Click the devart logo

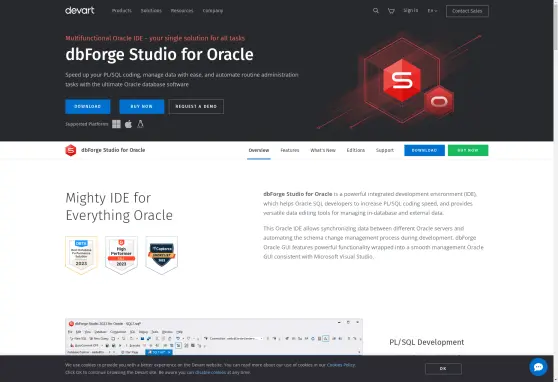(80, 10)
